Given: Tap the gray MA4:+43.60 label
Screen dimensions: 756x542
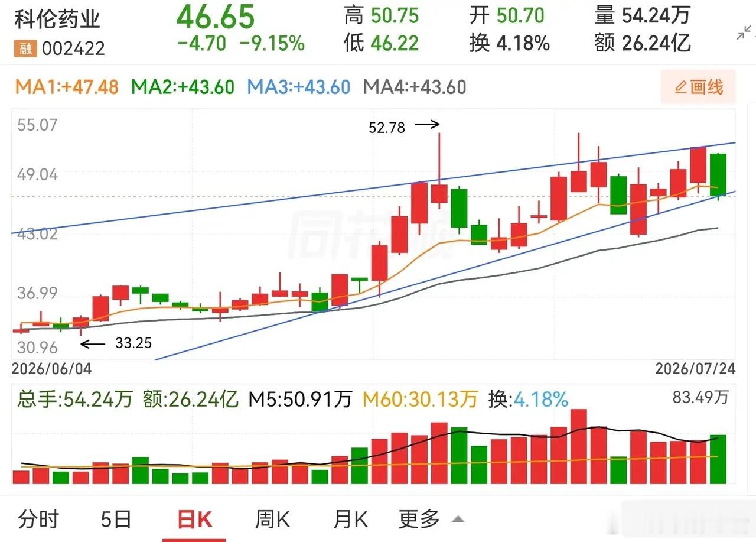Looking at the screenshot, I should (x=415, y=87).
